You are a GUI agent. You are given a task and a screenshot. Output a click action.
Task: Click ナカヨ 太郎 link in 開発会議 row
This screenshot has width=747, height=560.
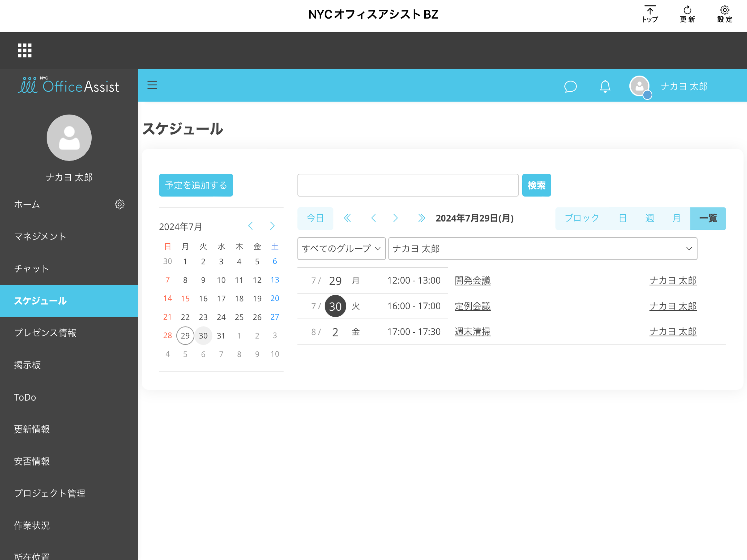[x=673, y=281]
